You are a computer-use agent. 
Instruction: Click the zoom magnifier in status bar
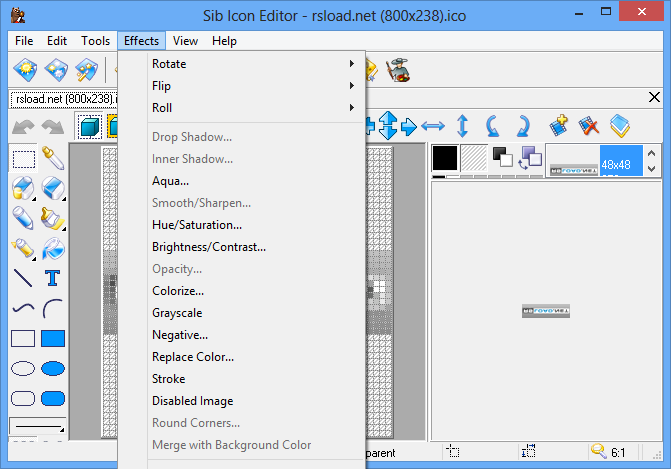click(598, 451)
